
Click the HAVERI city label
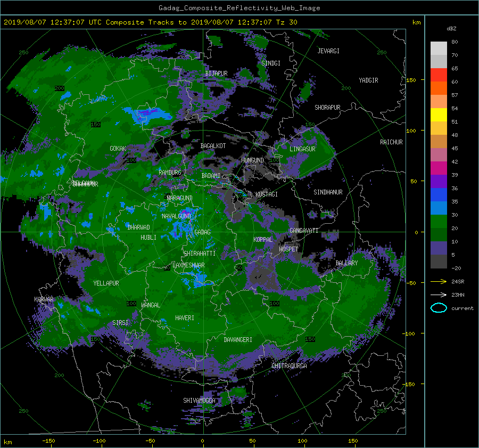coord(185,318)
